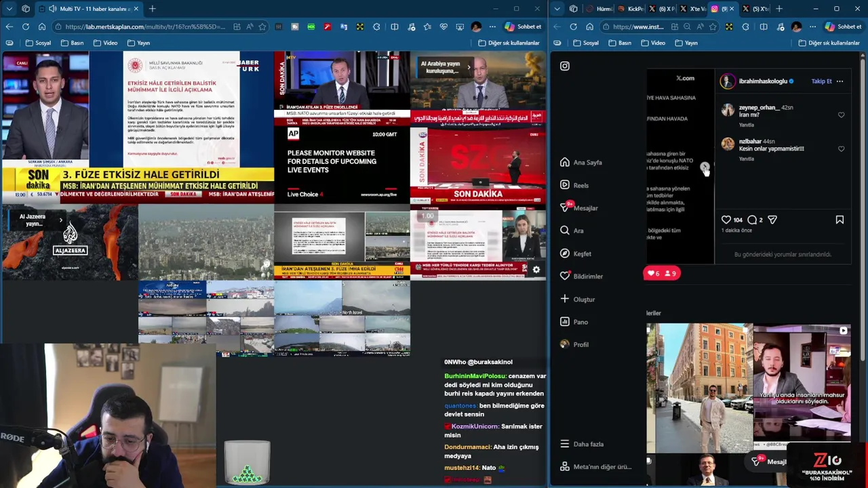Open Instagram logo home icon

[x=565, y=66]
